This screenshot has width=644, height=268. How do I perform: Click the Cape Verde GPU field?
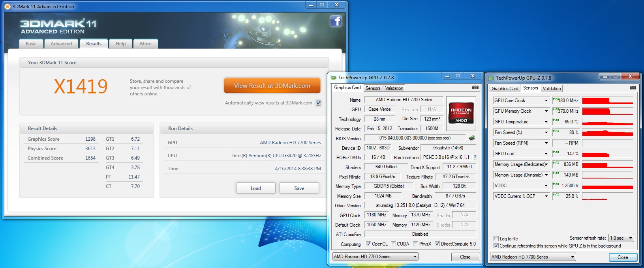pos(379,109)
